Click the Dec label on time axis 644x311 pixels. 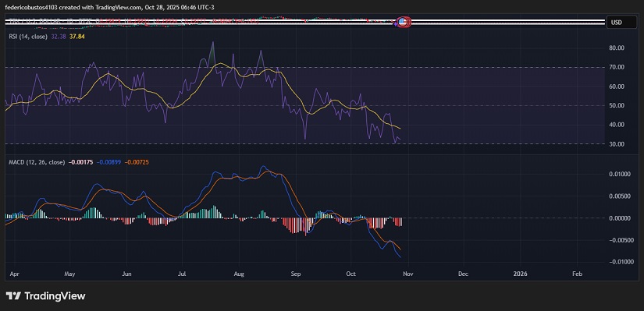[x=463, y=274]
